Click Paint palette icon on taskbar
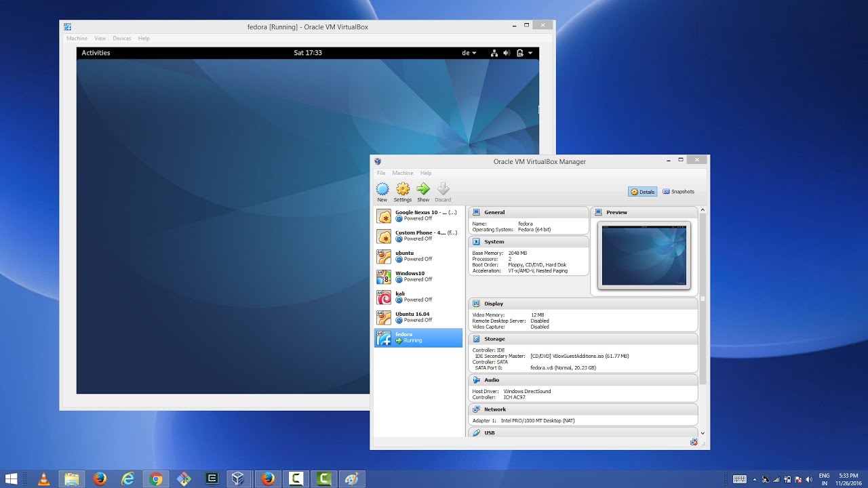 click(x=351, y=479)
